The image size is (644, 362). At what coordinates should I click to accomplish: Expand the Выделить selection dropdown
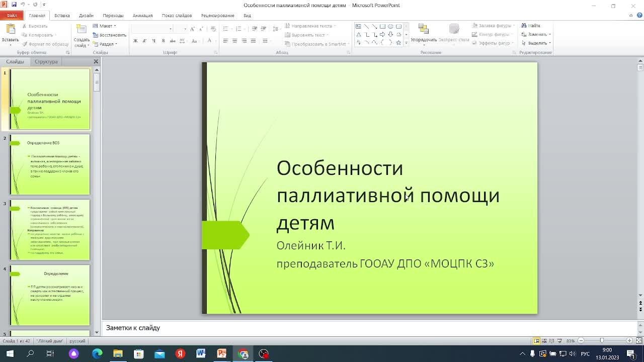(x=536, y=43)
